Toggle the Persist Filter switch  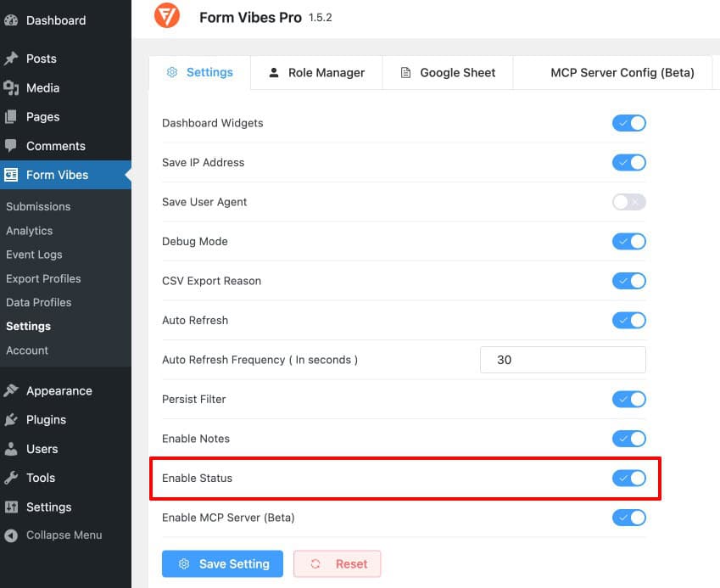click(629, 399)
